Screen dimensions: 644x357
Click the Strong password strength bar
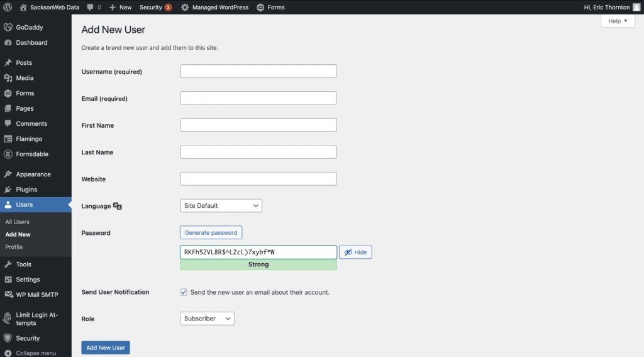coord(258,264)
